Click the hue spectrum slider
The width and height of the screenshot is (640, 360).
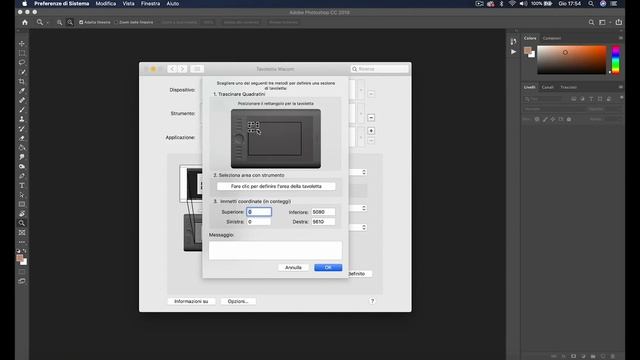616,60
